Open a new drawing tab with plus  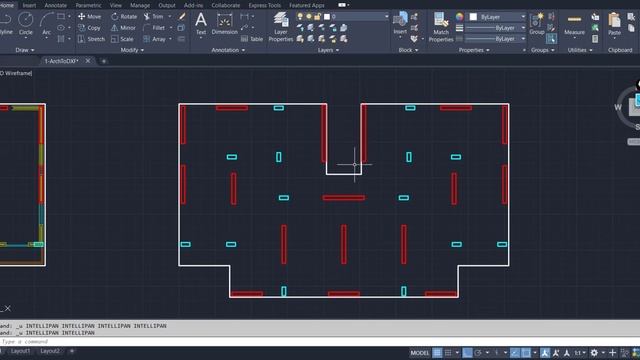[104, 61]
